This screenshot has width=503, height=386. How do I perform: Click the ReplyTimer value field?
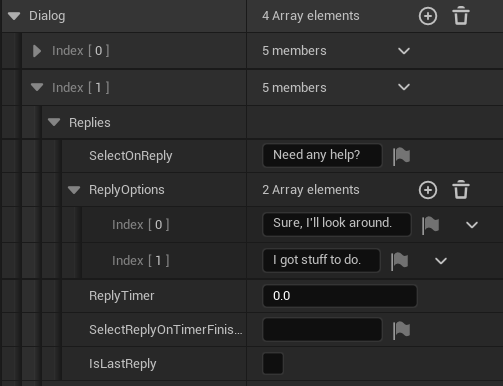pyautogui.click(x=340, y=296)
